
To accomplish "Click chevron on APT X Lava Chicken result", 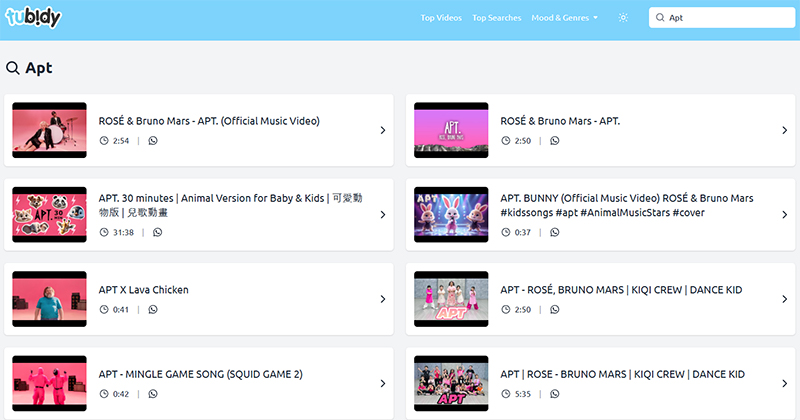I will [383, 299].
